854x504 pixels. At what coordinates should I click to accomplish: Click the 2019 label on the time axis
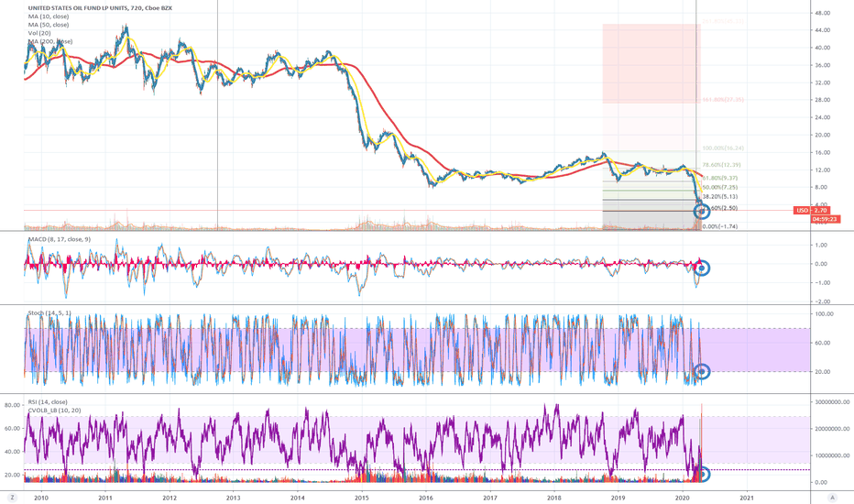[618, 498]
